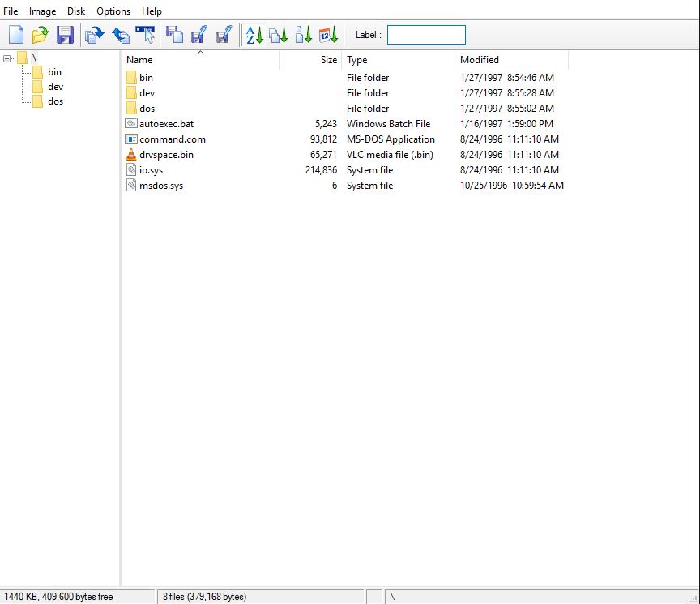
Task: Toggle the A-Z sort by name button
Action: point(254,35)
